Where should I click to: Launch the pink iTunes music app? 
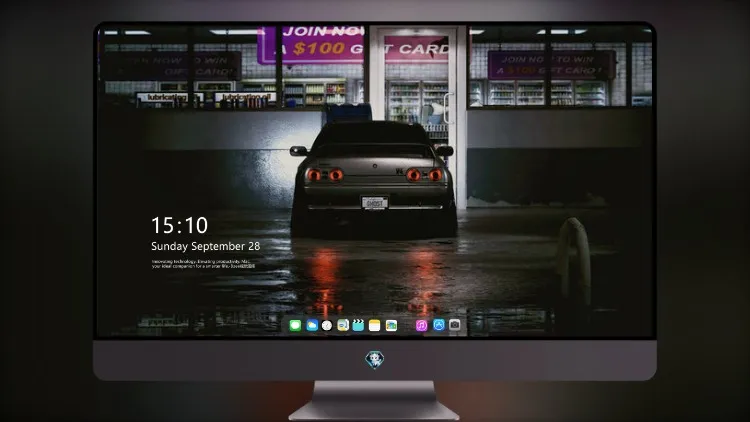[x=421, y=325]
